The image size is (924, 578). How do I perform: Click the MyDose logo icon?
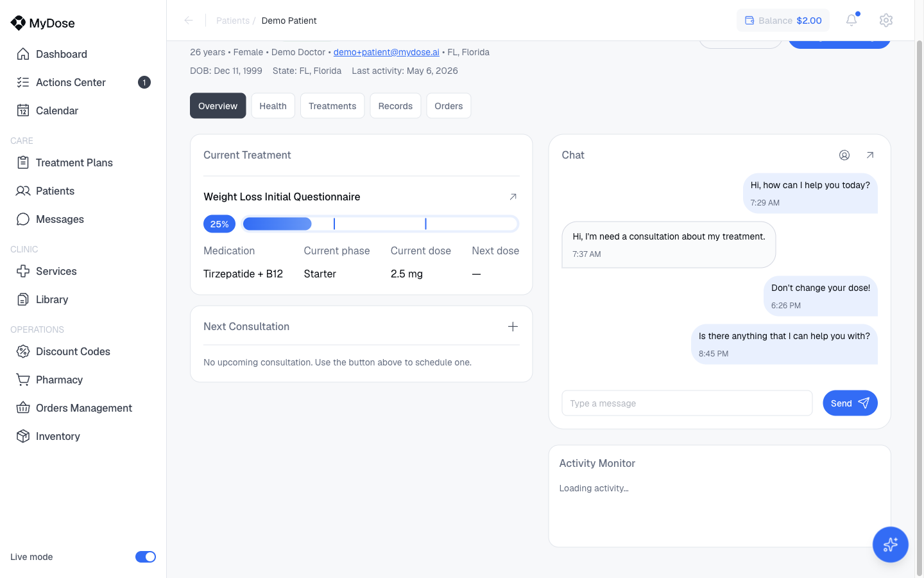pos(18,23)
